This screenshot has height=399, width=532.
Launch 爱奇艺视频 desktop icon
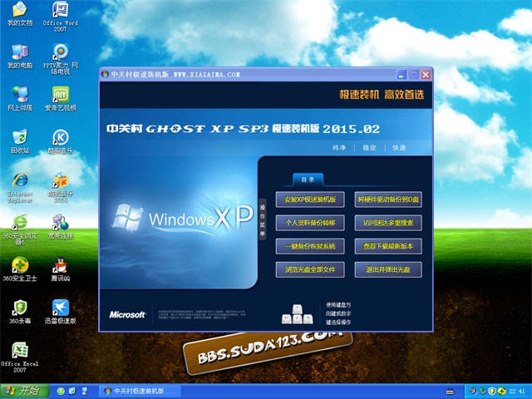60,95
